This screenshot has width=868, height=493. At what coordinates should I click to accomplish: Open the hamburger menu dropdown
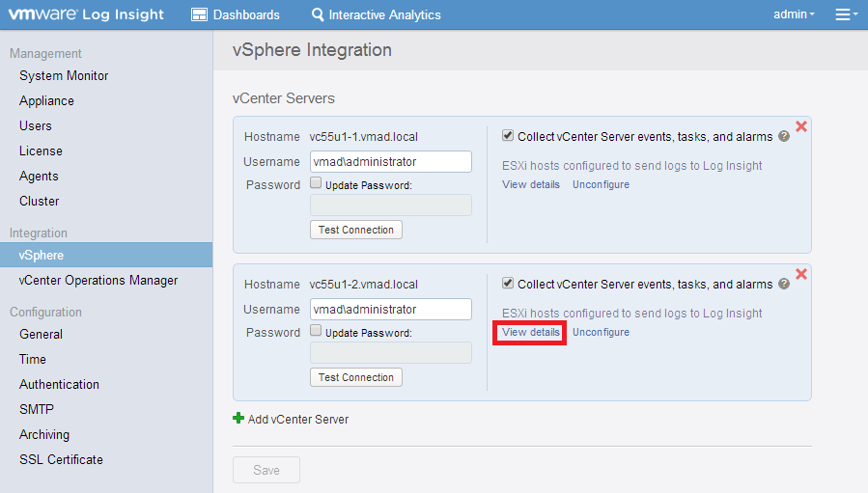tap(846, 14)
